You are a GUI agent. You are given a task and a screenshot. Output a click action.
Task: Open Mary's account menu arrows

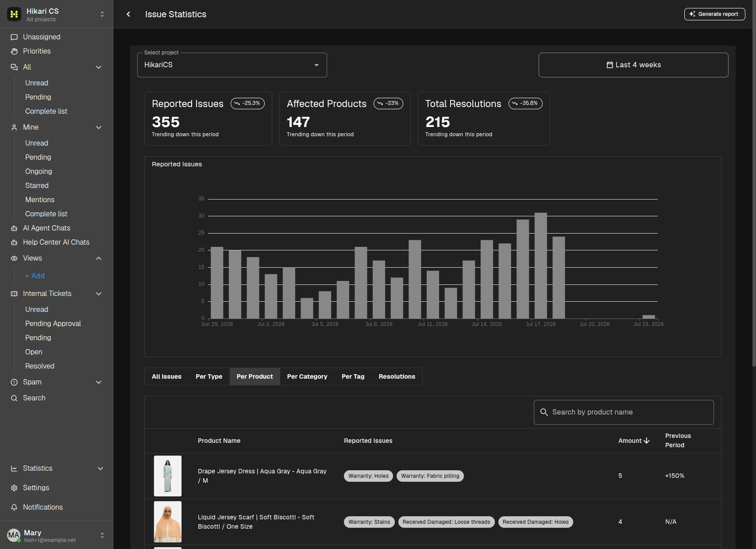102,535
